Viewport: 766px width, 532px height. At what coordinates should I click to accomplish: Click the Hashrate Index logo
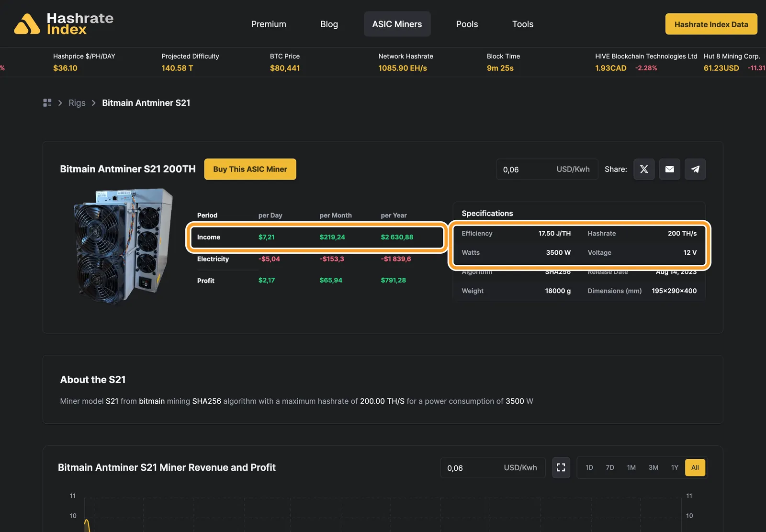click(x=64, y=24)
